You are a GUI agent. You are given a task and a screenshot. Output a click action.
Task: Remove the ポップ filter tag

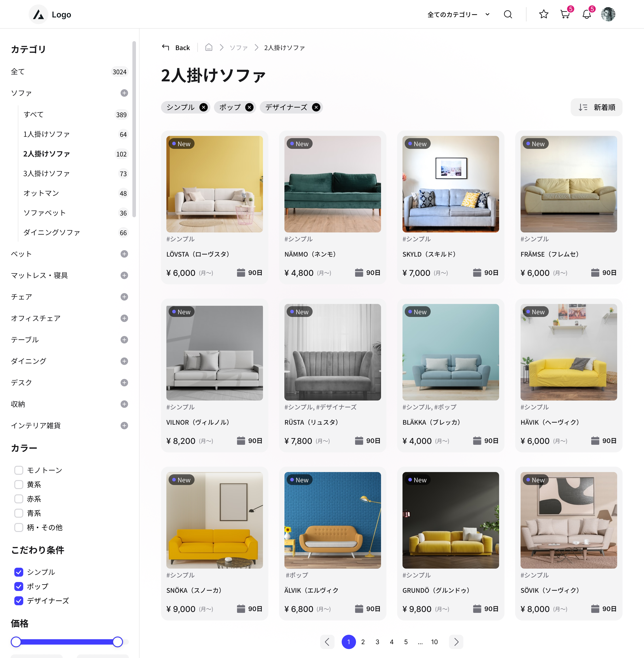point(249,107)
